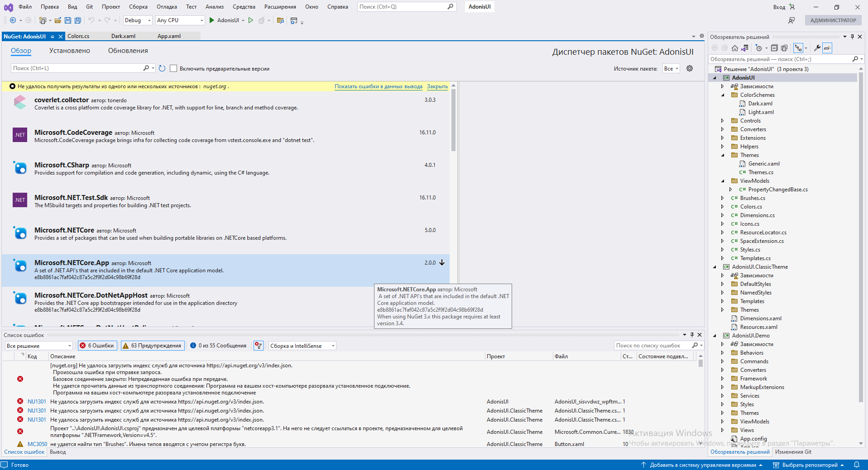Enable 'Включить предварительные версии' checkbox
The width and height of the screenshot is (868, 470).
[173, 68]
